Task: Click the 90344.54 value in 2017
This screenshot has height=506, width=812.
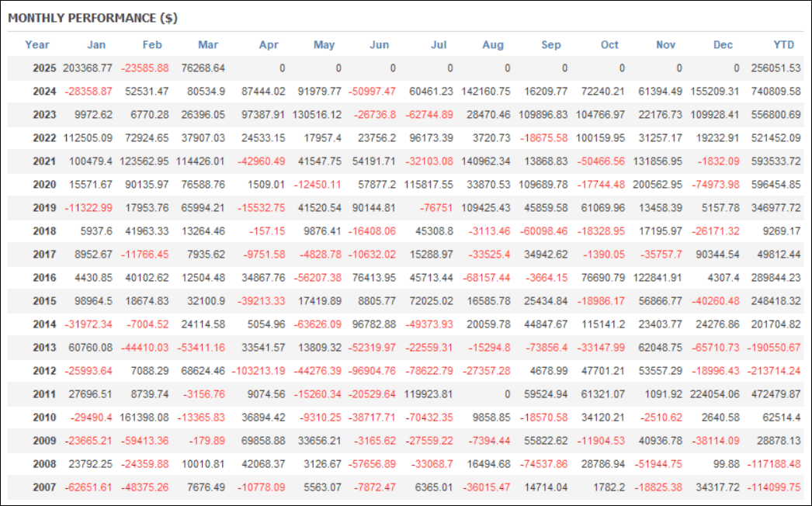Action: click(717, 255)
